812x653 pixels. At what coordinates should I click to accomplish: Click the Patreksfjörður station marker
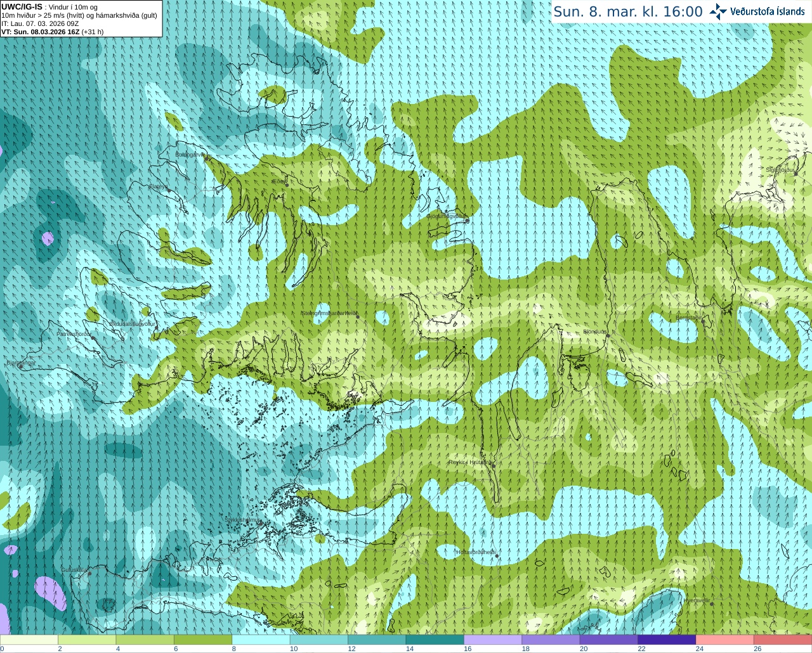93,338
